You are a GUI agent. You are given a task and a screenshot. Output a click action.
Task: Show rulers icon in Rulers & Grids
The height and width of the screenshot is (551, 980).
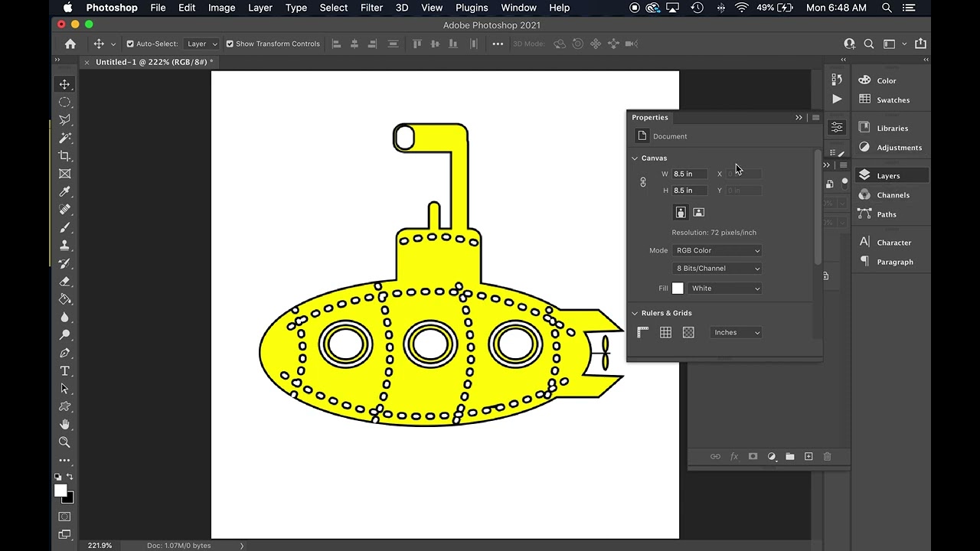(x=643, y=332)
